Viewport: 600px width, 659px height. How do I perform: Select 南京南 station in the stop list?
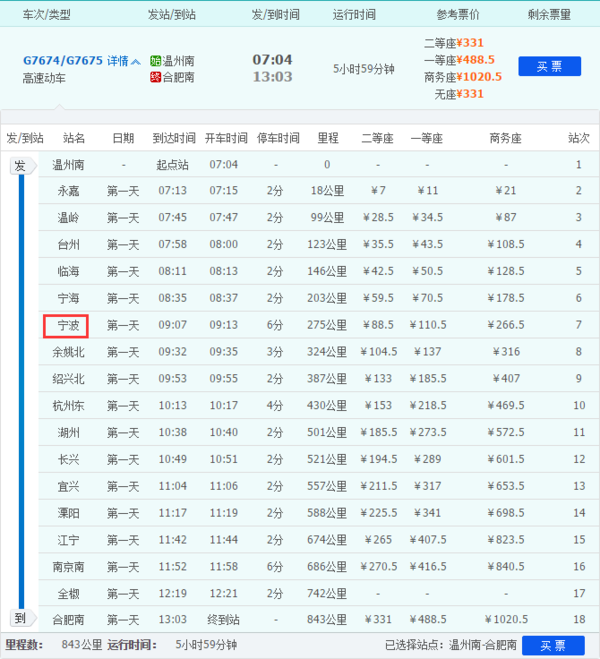tap(68, 567)
